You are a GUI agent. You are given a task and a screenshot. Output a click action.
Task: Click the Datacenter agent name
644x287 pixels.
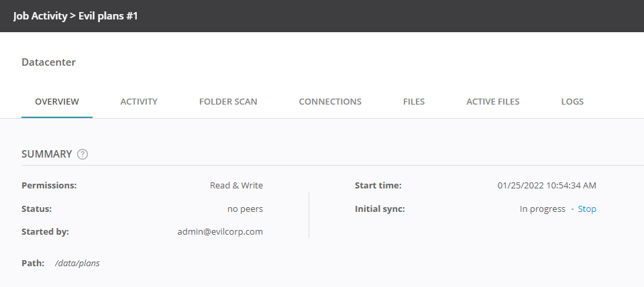pos(49,62)
